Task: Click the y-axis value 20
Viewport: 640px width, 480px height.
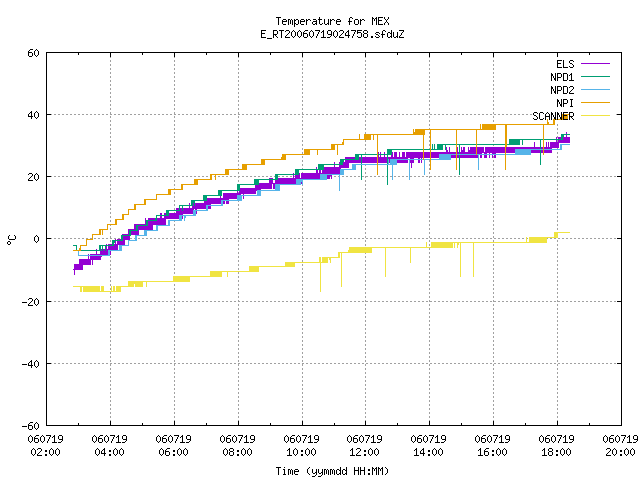Action: click(x=33, y=177)
